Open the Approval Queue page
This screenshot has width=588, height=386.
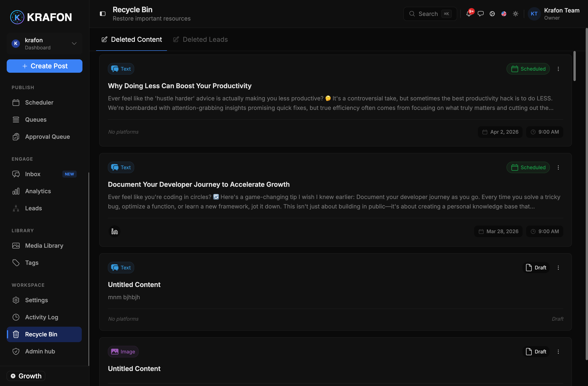[x=44, y=137]
